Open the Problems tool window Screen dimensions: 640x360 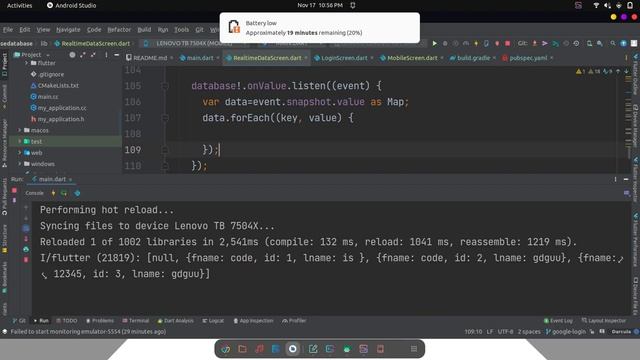point(100,321)
